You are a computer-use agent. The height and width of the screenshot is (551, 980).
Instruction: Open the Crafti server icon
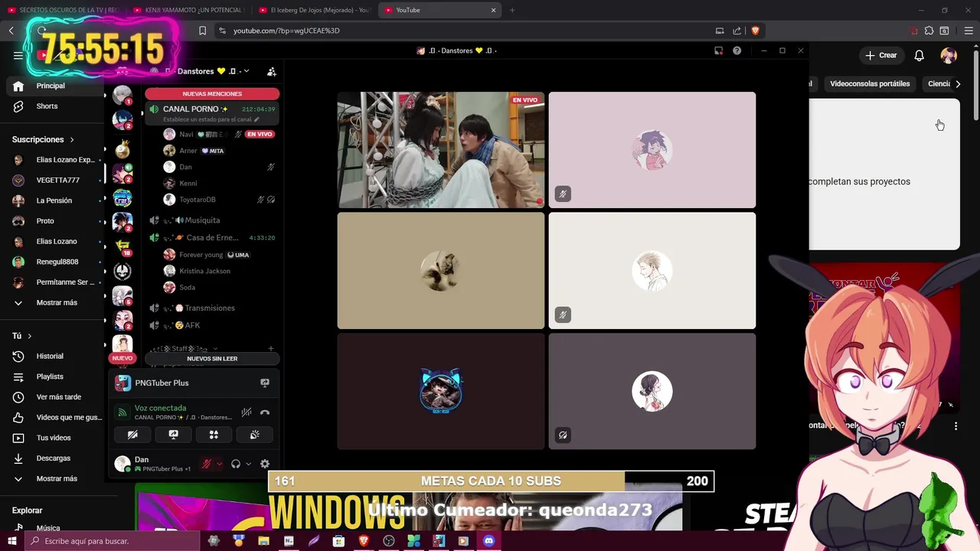[x=122, y=197]
